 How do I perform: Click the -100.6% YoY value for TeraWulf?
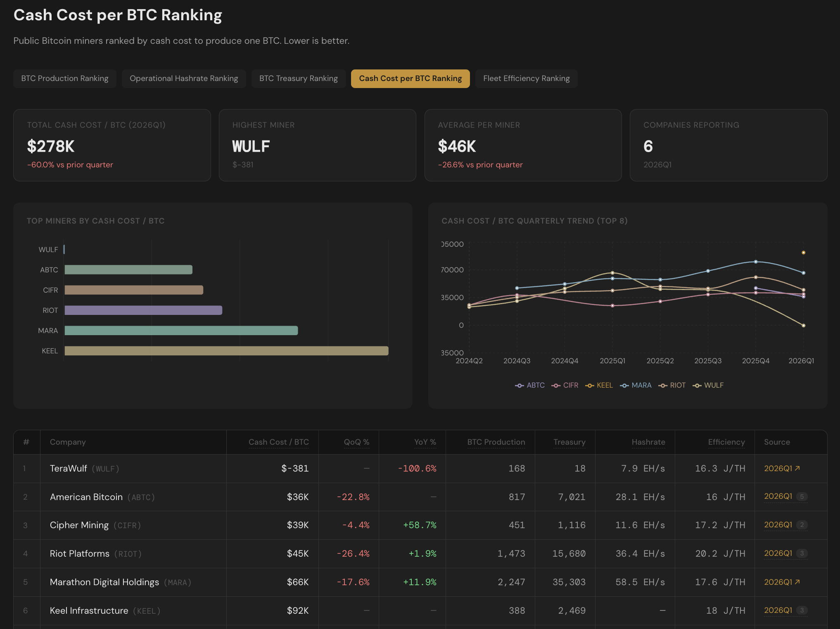click(x=417, y=468)
